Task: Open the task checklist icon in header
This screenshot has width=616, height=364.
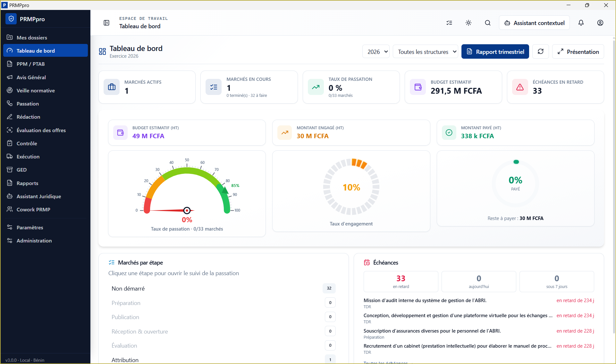Action: click(x=449, y=23)
